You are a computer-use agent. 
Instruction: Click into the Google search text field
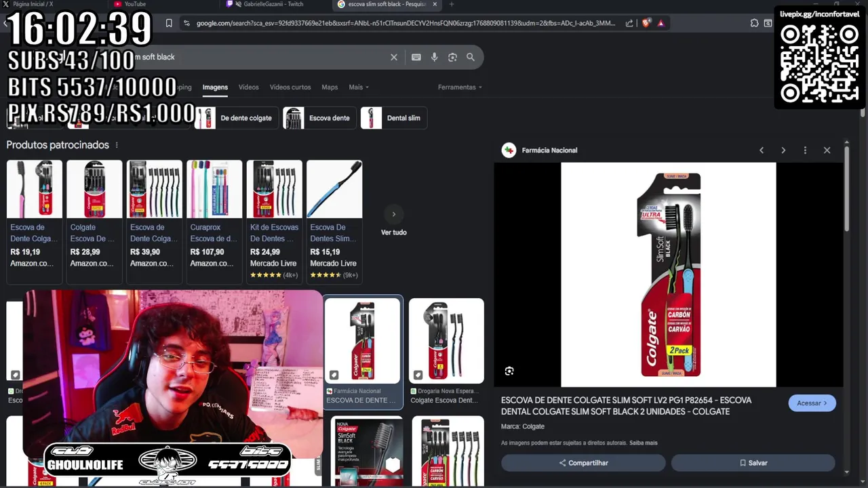(258, 58)
